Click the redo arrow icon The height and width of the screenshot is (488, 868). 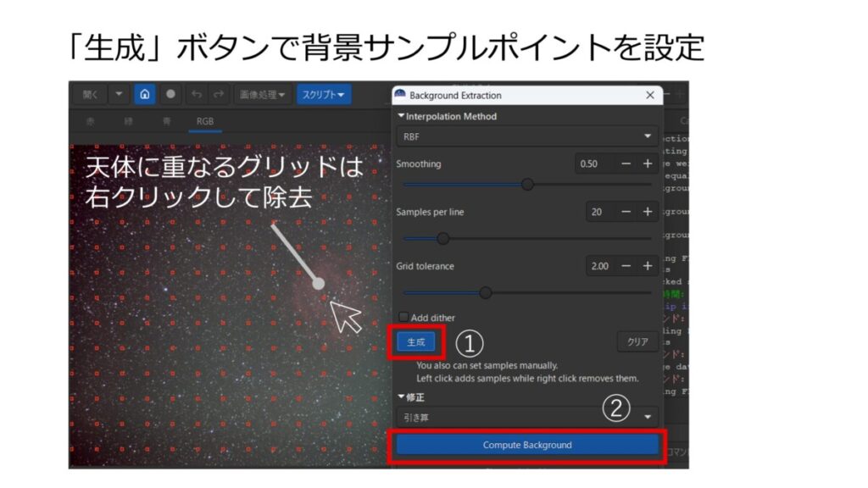(x=219, y=94)
